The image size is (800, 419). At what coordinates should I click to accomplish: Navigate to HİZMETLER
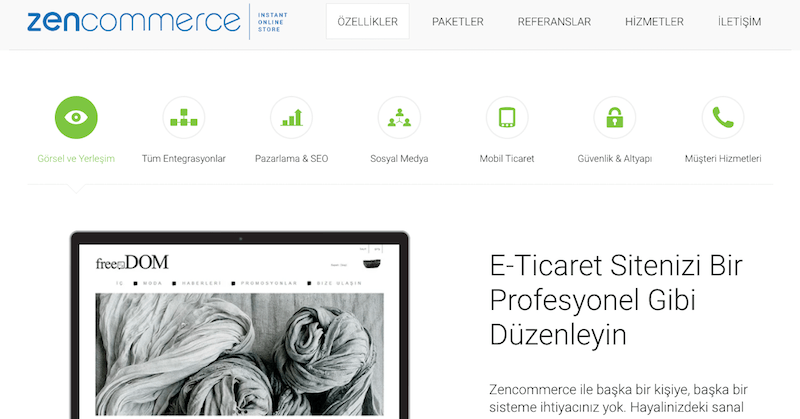click(654, 21)
